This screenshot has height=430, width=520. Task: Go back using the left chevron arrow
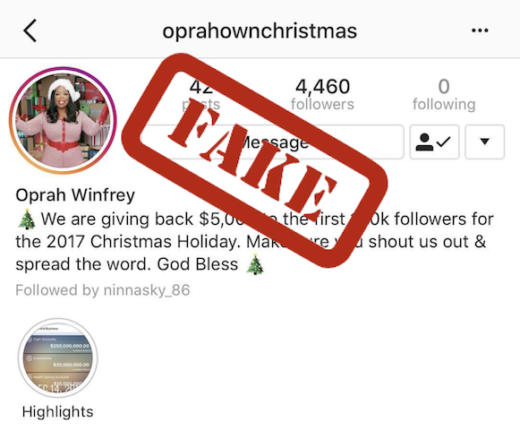tap(30, 31)
